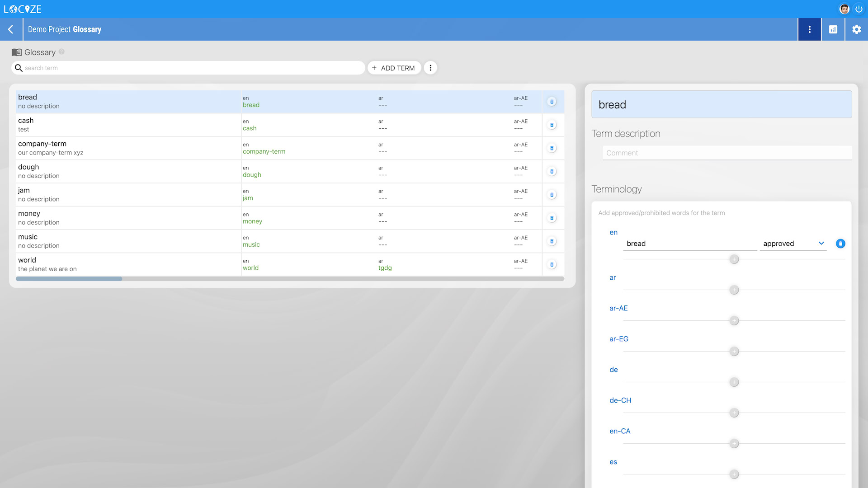Click the Glossary help question icon
This screenshot has height=488, width=868.
[61, 52]
